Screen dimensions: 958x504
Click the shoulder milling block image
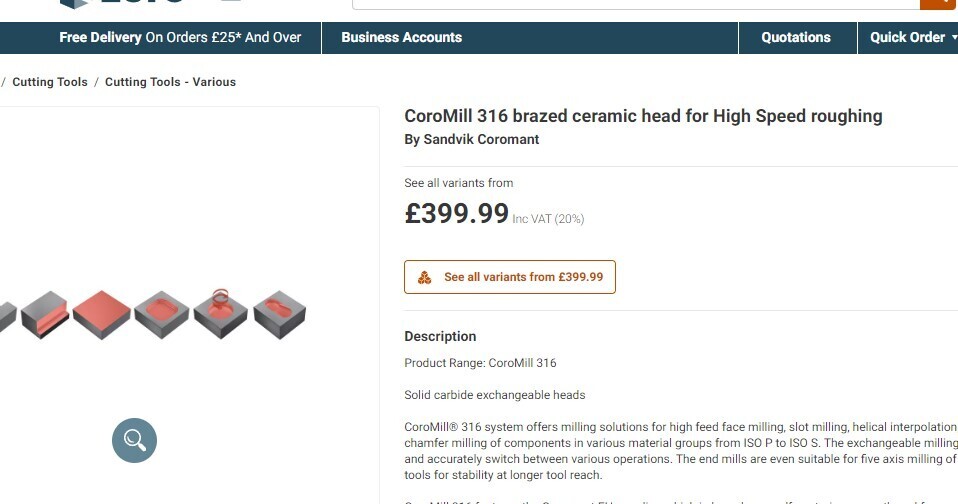click(45, 315)
